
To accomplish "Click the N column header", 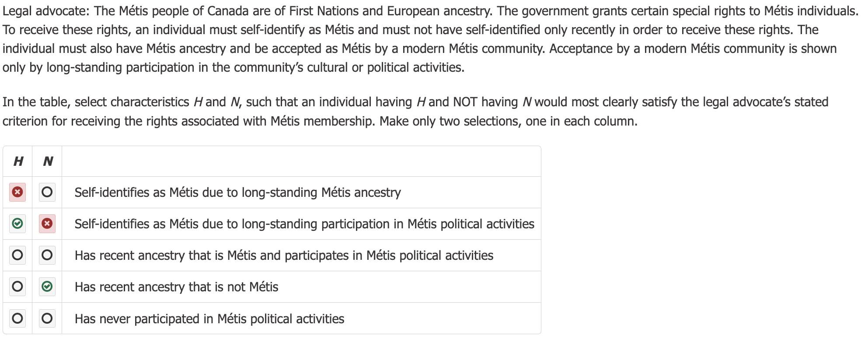I will coord(48,161).
